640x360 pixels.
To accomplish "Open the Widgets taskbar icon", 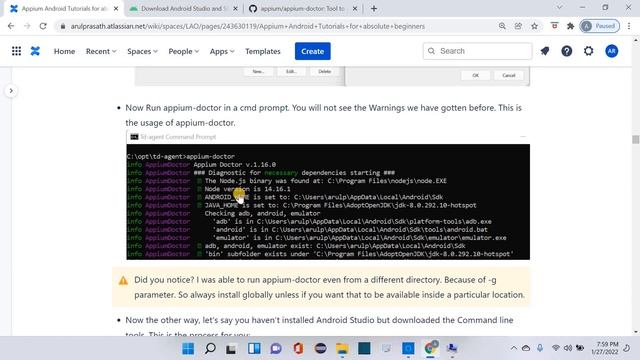I will coord(254,349).
